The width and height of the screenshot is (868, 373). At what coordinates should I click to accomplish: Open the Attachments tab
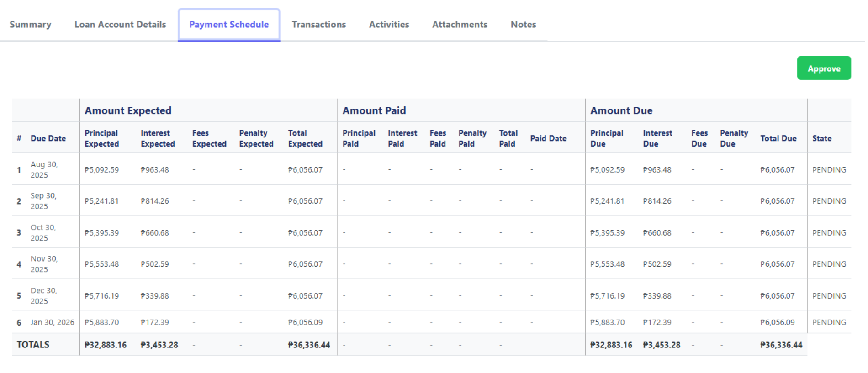click(x=460, y=25)
